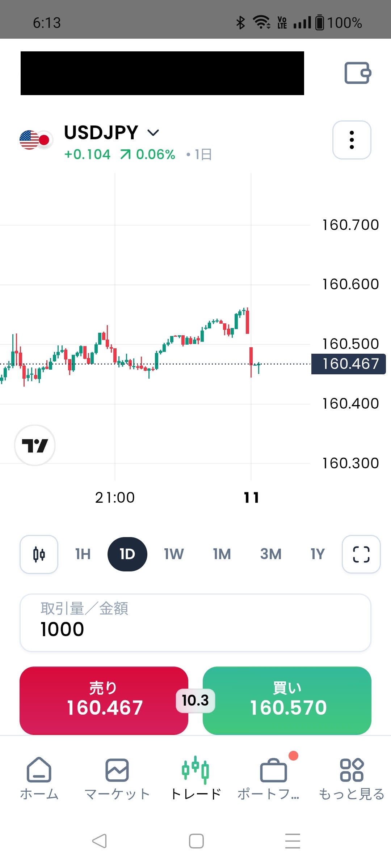
Task: Select the 1H timeframe
Action: (83, 554)
